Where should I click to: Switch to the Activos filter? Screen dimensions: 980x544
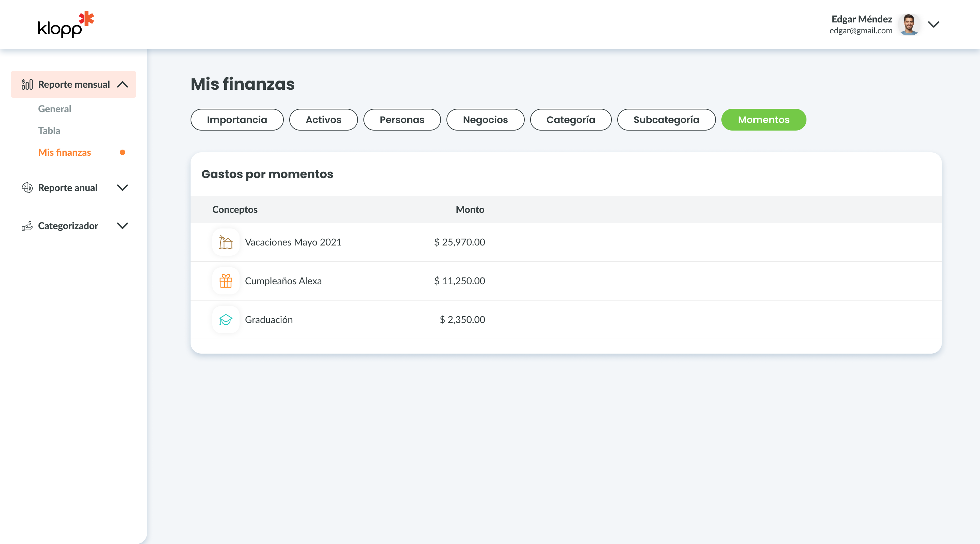coord(323,120)
